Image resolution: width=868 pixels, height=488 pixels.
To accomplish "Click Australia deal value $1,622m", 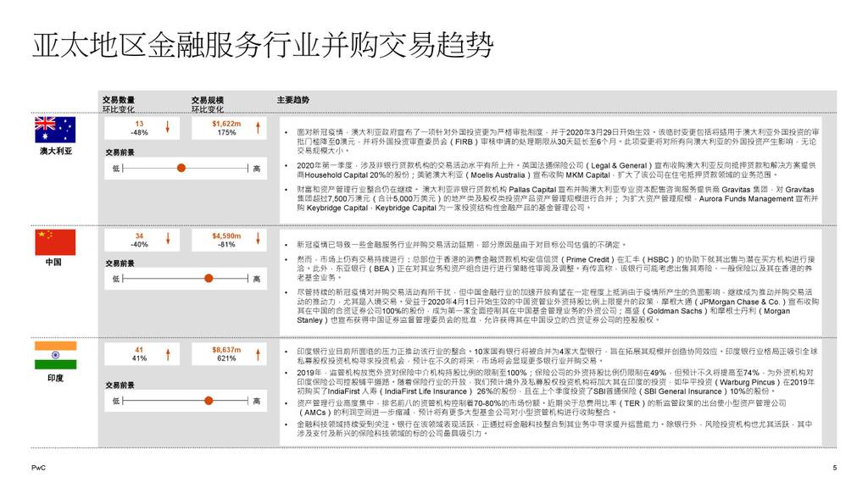I will pos(226,124).
